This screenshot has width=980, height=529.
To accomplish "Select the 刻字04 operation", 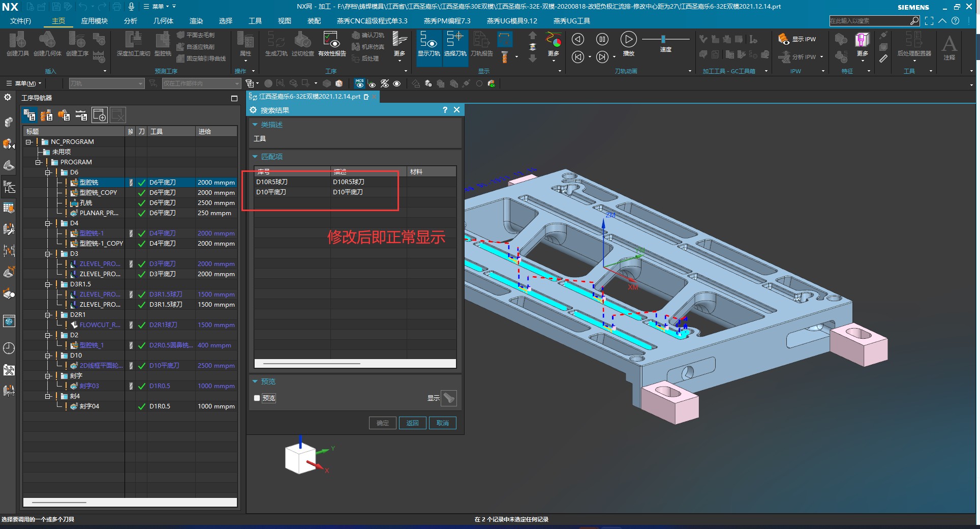I will [89, 406].
